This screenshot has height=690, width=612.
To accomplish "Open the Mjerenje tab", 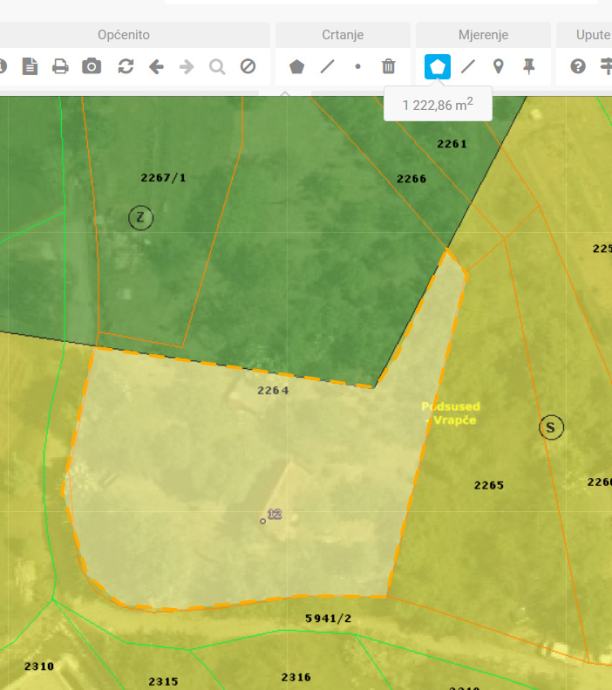I will coord(483,35).
